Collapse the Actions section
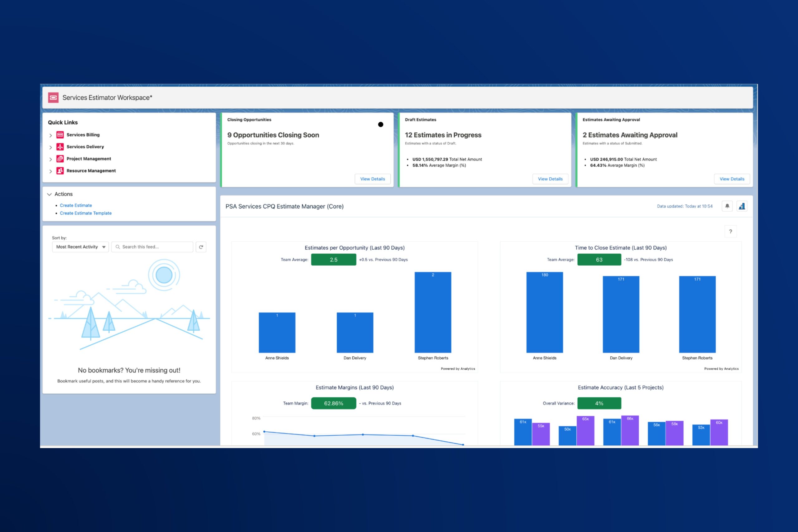798x532 pixels. [49, 194]
